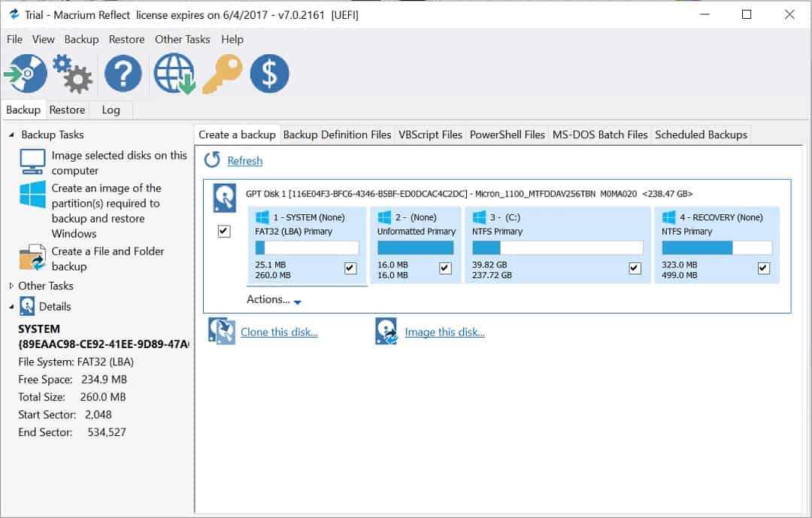
Task: Click the File and Folder backup folder icon
Action: tap(32, 257)
